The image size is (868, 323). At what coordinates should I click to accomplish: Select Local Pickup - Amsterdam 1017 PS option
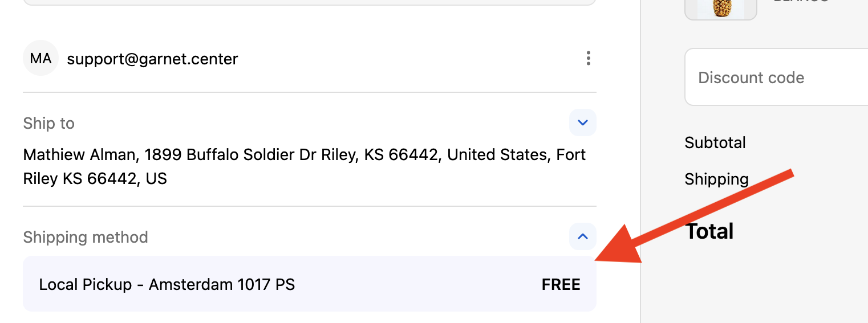(167, 284)
